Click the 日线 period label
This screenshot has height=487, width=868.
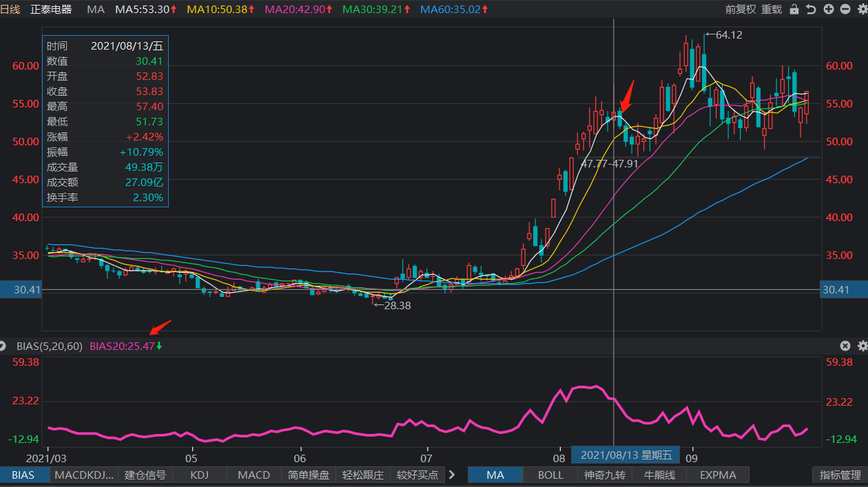[x=10, y=10]
